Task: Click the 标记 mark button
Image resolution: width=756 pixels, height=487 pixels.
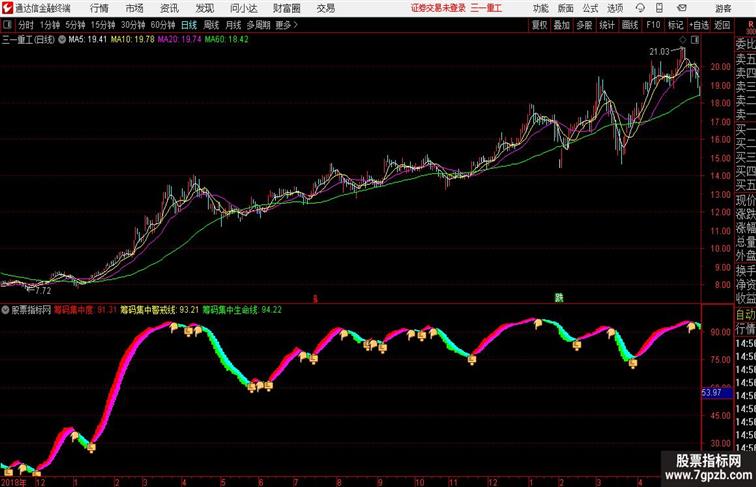Action: click(x=675, y=25)
